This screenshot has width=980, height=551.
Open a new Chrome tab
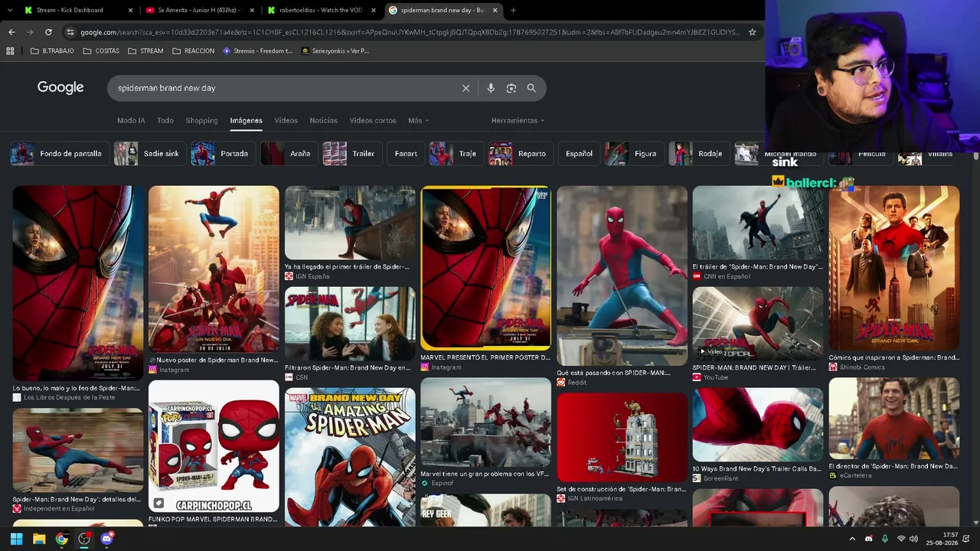513,10
